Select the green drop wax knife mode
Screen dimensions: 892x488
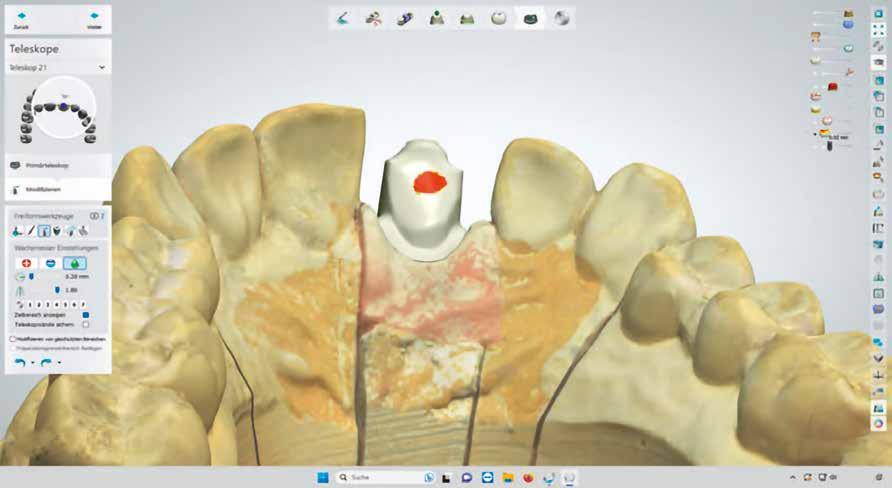pyautogui.click(x=75, y=263)
